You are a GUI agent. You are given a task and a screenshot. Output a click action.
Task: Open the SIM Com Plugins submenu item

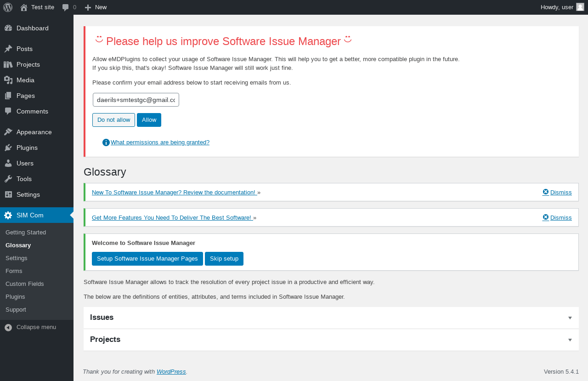pyautogui.click(x=15, y=297)
